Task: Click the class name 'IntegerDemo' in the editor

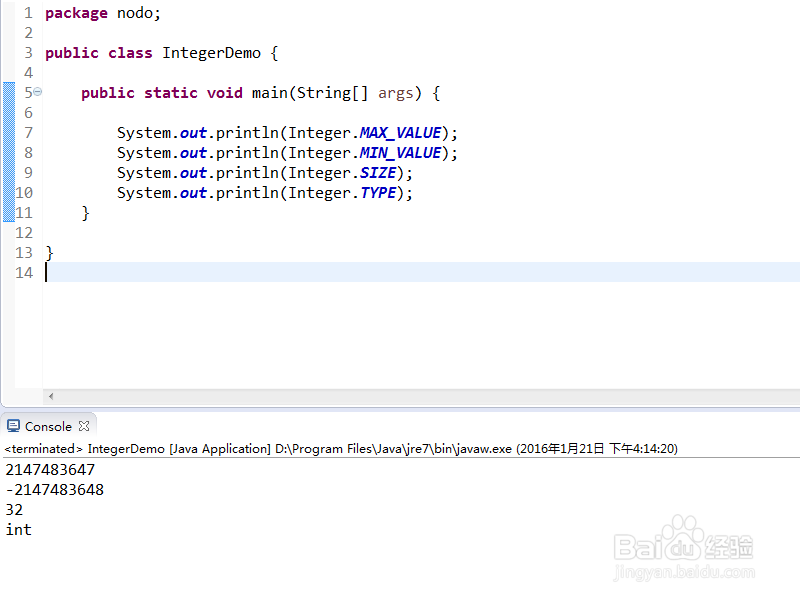Action: (211, 53)
